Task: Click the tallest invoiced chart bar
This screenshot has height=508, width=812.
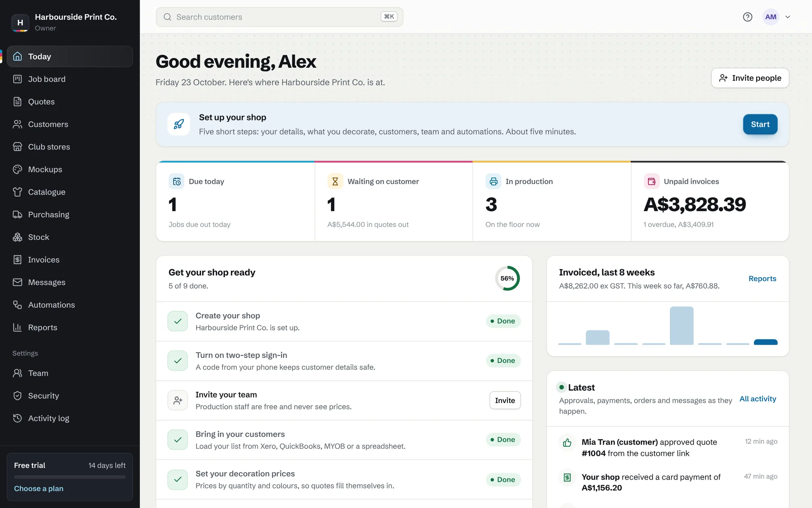Action: coord(682,326)
